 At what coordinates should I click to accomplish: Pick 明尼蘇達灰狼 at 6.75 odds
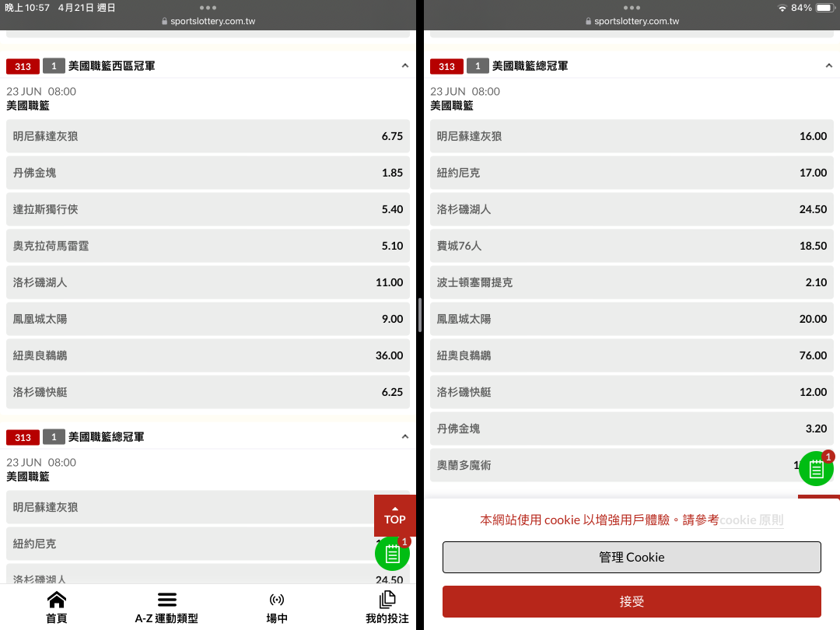point(208,137)
